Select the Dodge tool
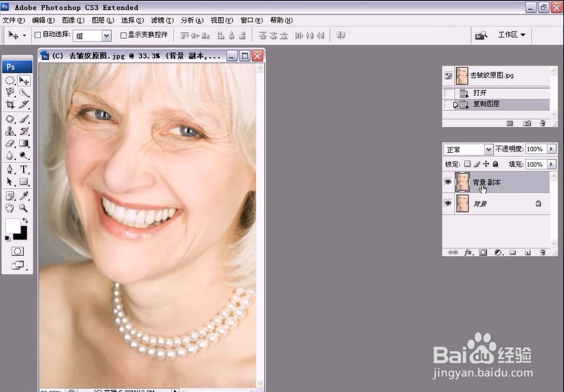Screen dimensions: 564x392 (24, 155)
